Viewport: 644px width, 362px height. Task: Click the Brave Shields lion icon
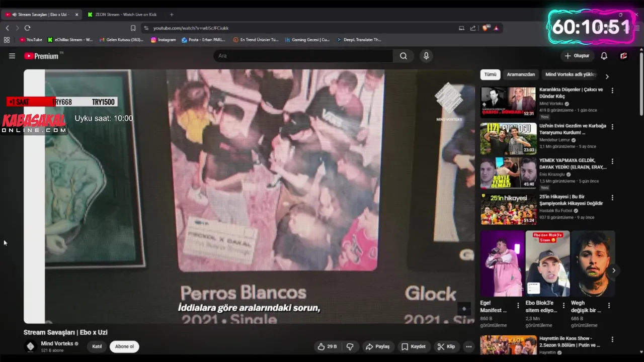(x=486, y=28)
